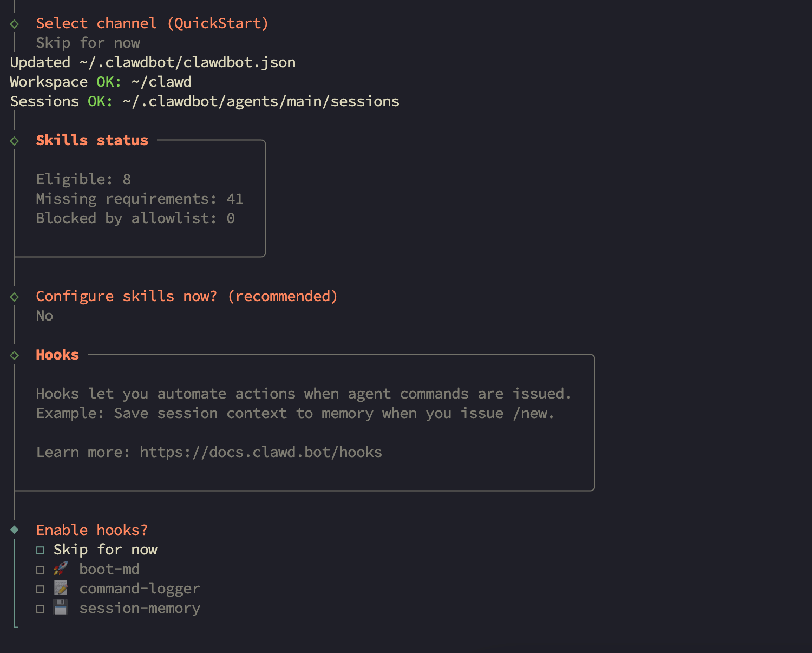The height and width of the screenshot is (653, 812).
Task: Toggle the session-memory hook checkbox
Action: pos(41,609)
